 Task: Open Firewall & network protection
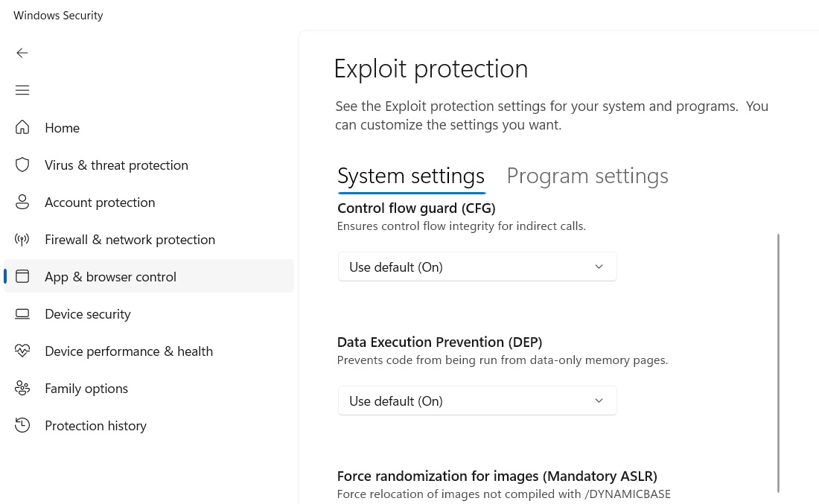(x=130, y=239)
